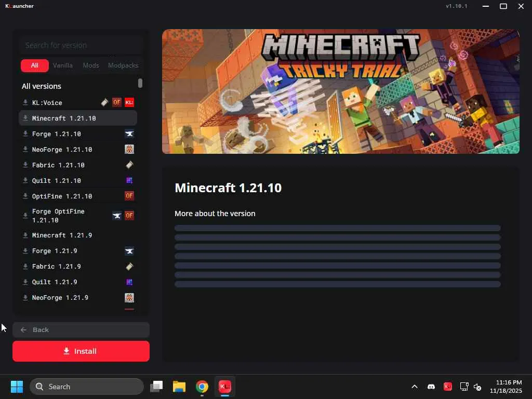
Task: Click the Fabric icon next to Fabric 1.21.9
Action: coord(129,267)
